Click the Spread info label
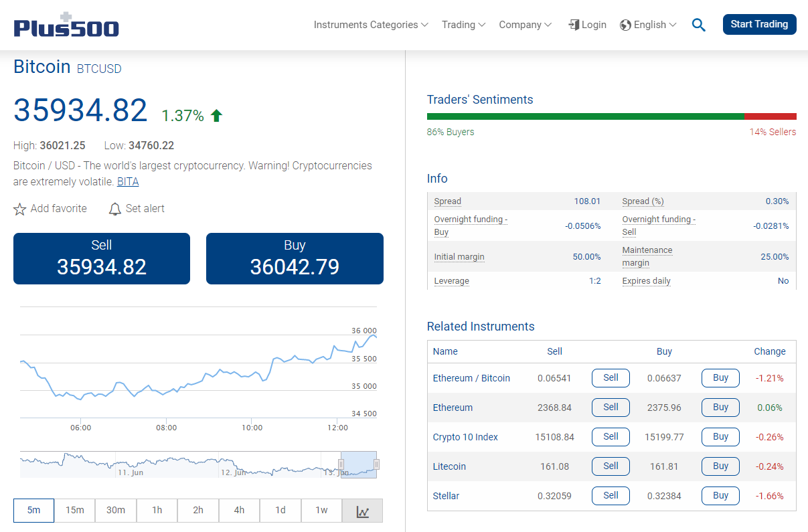808x532 pixels. point(447,201)
